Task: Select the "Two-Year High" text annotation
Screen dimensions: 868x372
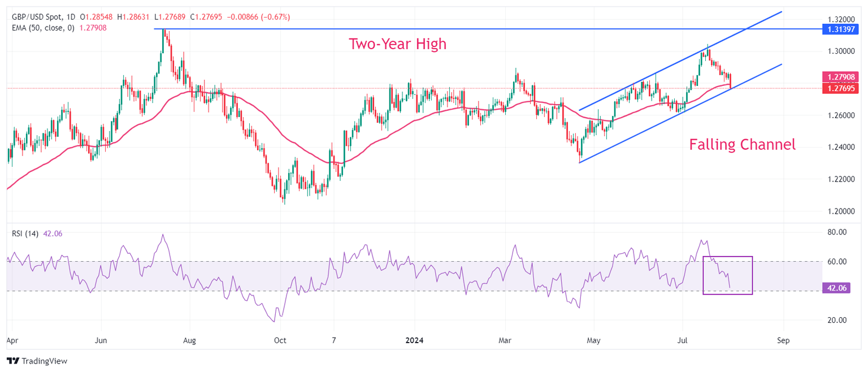Action: coord(397,44)
